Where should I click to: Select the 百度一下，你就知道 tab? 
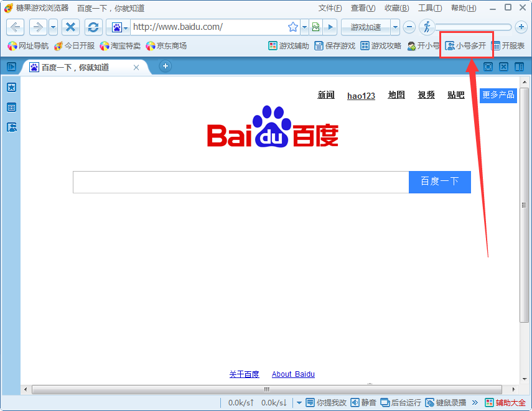[x=82, y=67]
